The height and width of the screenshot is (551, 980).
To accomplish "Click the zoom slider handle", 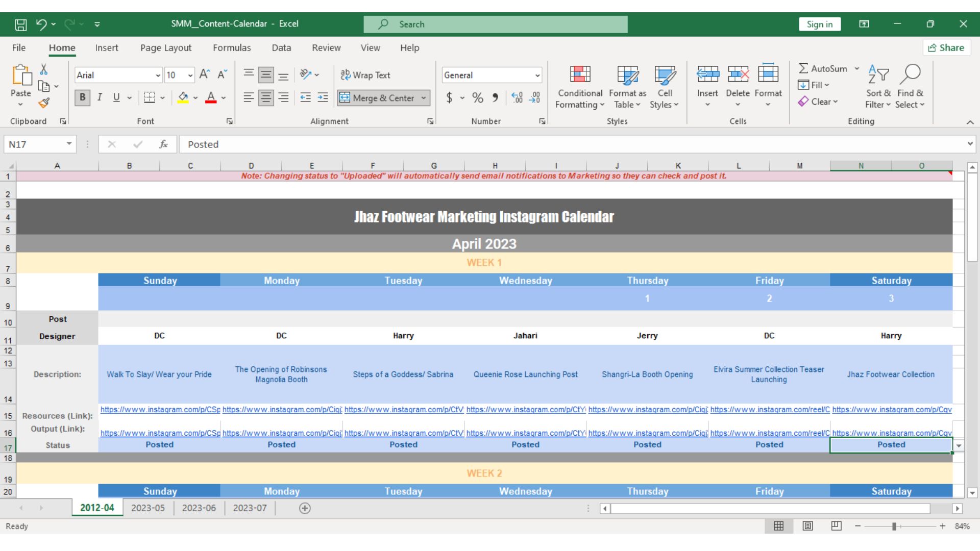I will pyautogui.click(x=894, y=526).
